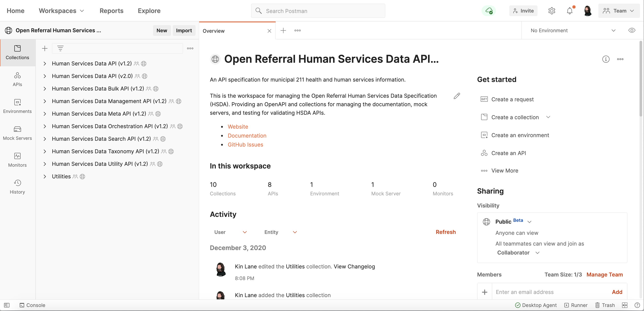Open the User activity filter dropdown
644x311 pixels.
point(230,232)
